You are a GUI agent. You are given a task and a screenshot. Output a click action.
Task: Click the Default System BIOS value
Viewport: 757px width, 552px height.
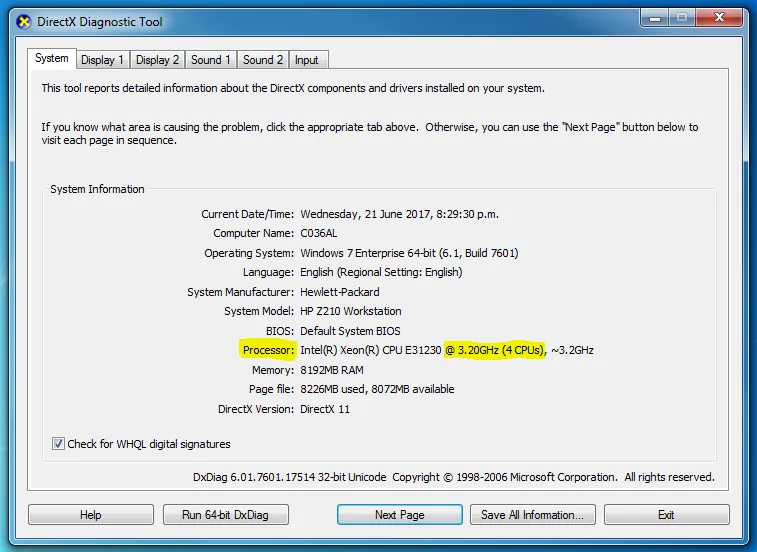[350, 331]
